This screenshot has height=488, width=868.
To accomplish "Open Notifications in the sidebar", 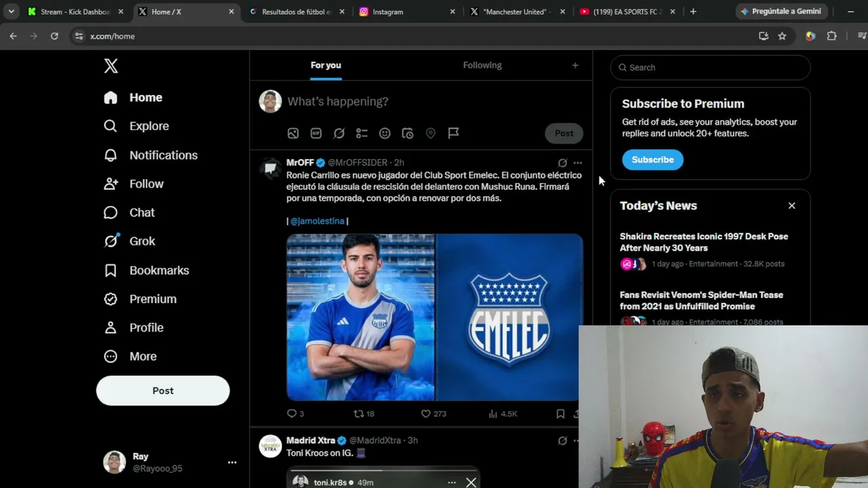I will [x=151, y=155].
